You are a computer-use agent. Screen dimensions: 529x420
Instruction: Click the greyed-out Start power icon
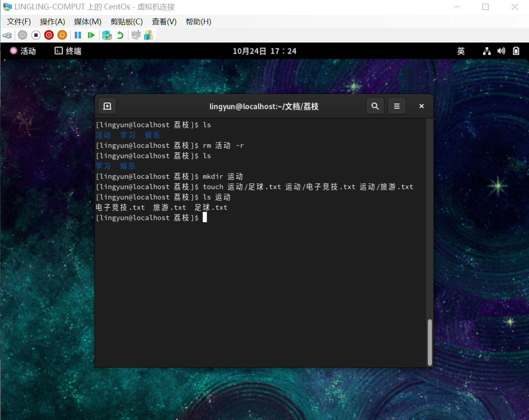23,36
